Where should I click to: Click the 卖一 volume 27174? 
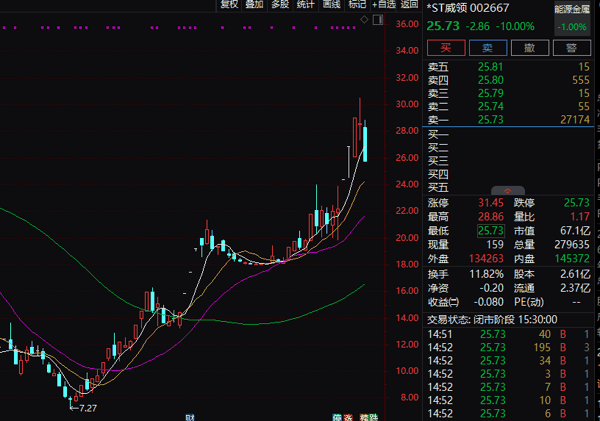(575, 120)
